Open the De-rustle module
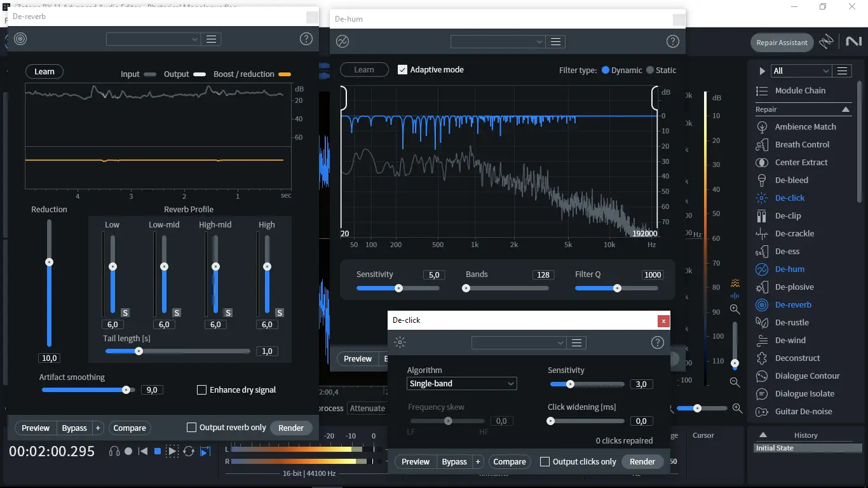 point(783,322)
